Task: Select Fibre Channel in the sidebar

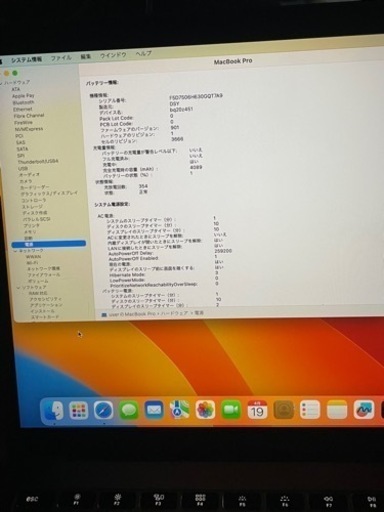Action: click(29, 116)
